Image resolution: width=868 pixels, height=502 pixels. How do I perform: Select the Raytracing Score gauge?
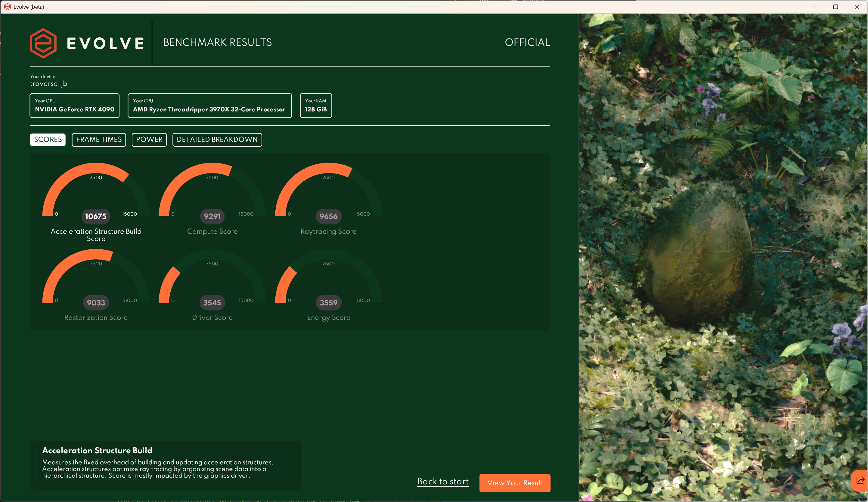329,199
